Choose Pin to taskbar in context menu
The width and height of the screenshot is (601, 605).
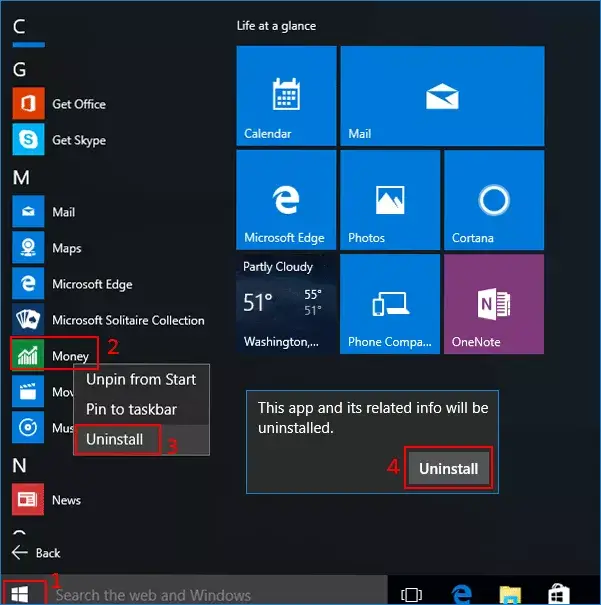pos(141,409)
